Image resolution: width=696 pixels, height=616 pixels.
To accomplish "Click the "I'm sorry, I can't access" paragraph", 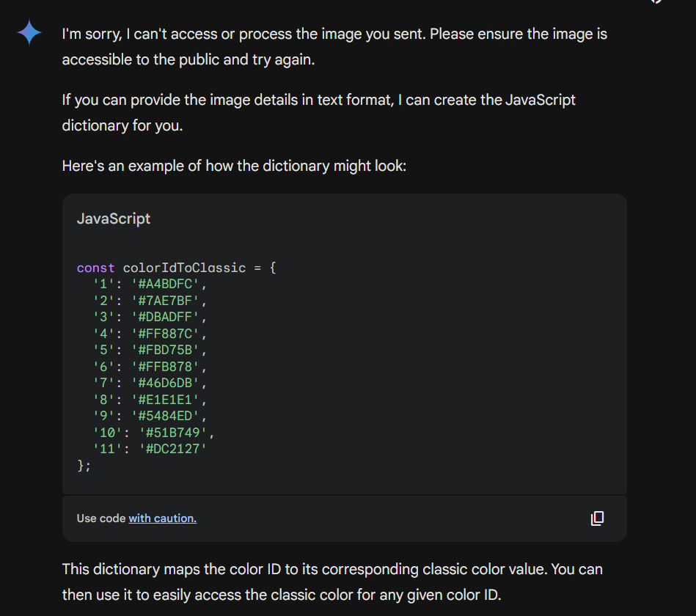I will pyautogui.click(x=334, y=47).
